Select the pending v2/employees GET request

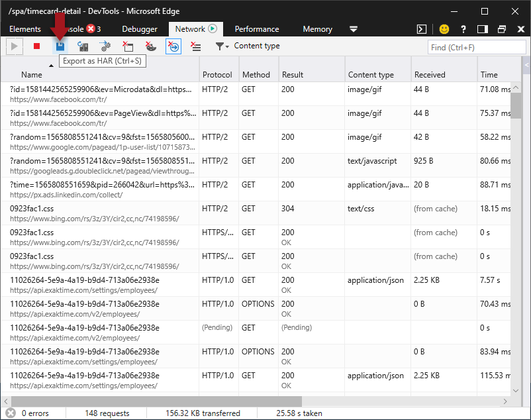[x=256, y=333]
